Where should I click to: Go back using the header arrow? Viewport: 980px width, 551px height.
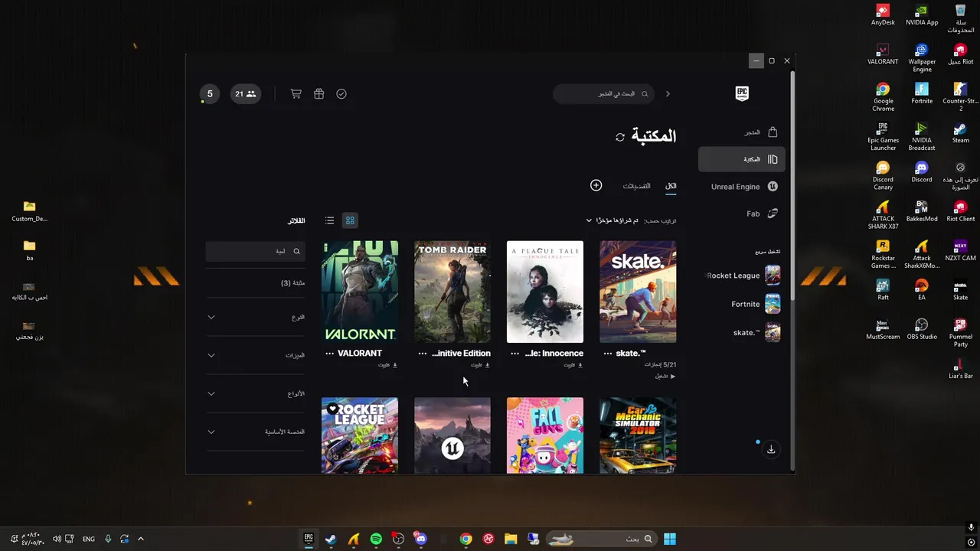(x=668, y=93)
